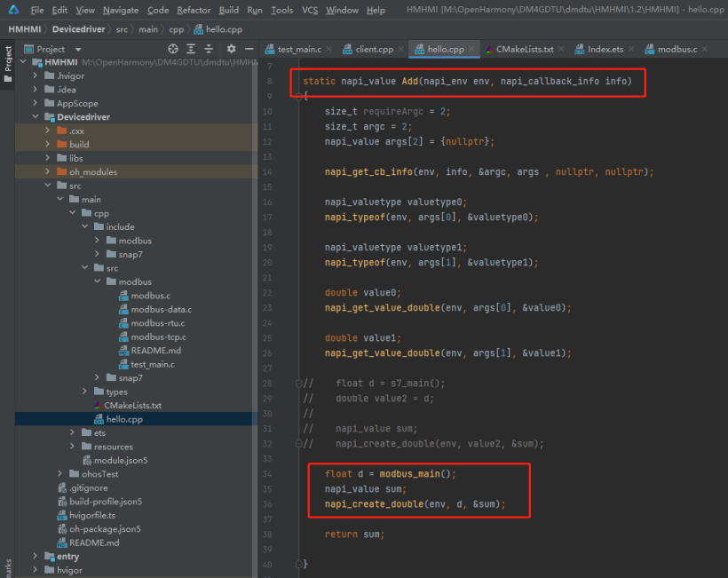
Task: Click the Collapse All icon in Project panel
Action: tap(209, 49)
